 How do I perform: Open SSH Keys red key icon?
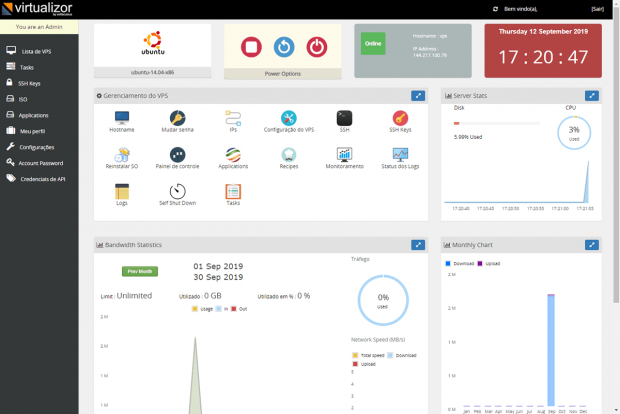[400, 118]
